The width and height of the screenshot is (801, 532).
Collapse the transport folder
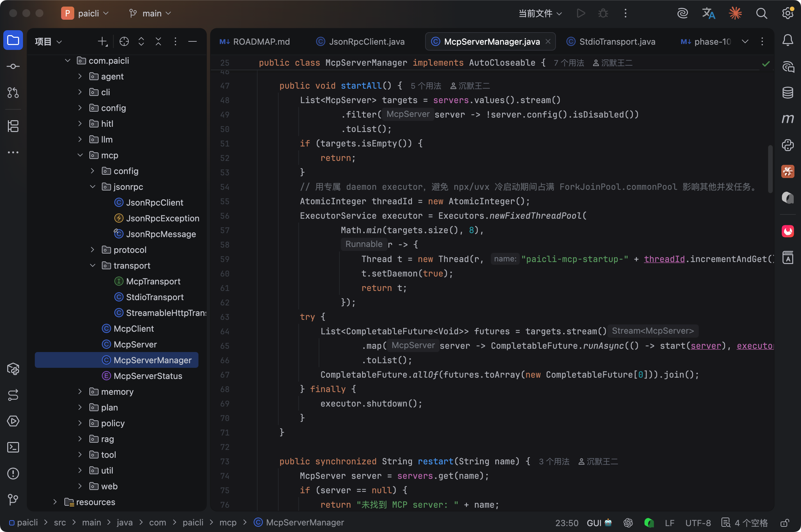(92, 265)
